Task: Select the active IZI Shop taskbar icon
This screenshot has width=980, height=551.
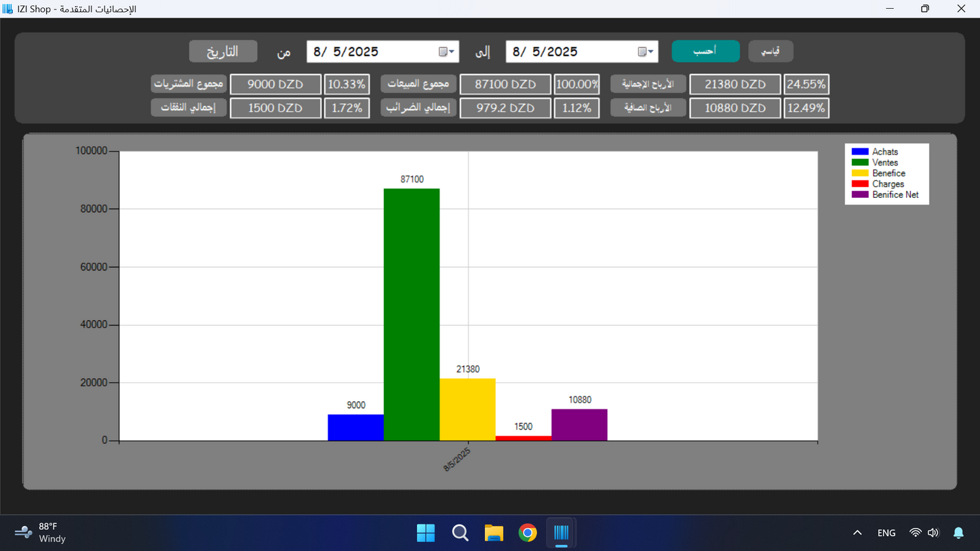Action: click(x=561, y=533)
